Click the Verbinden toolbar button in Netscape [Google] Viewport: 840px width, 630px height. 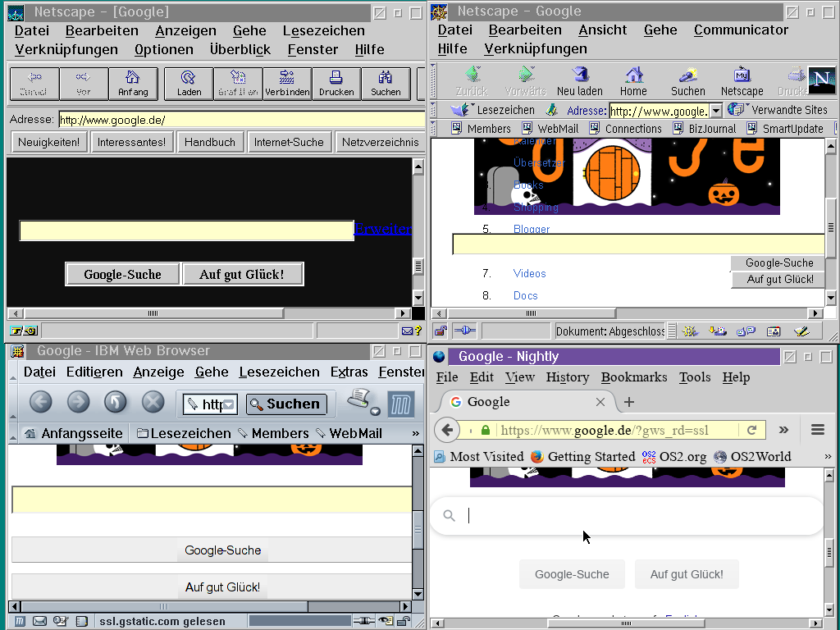tap(287, 84)
